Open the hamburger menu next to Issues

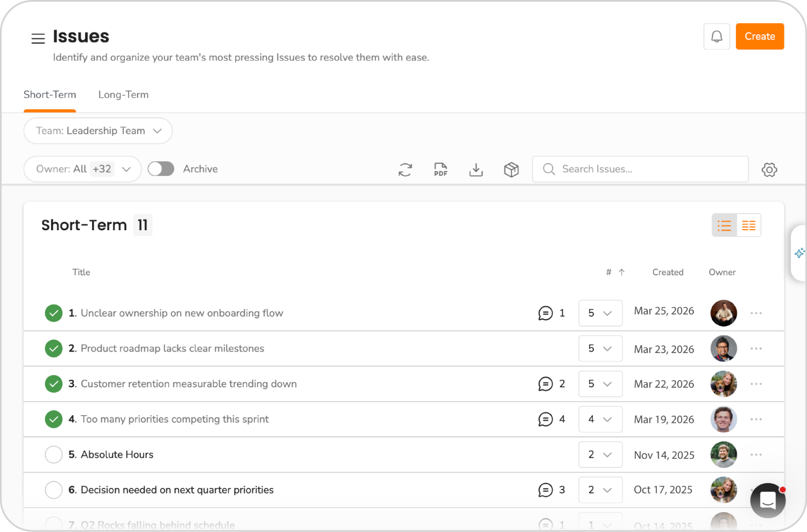(38, 38)
